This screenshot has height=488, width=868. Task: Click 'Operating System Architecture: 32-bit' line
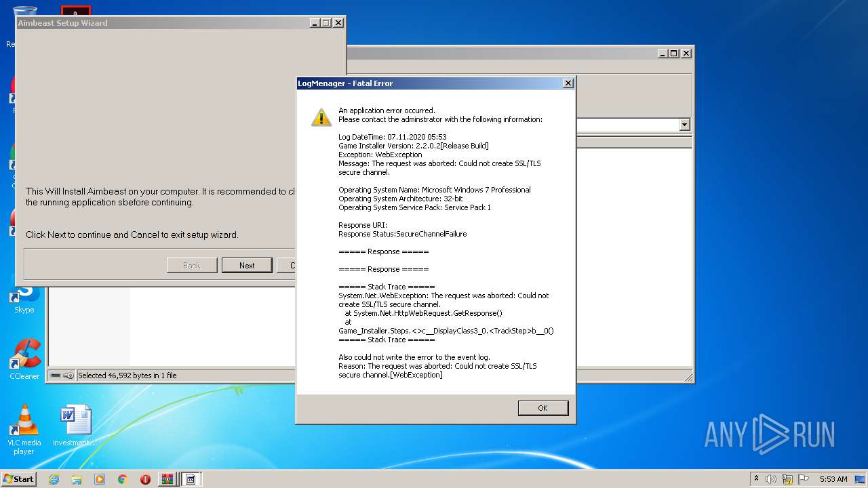tap(401, 199)
